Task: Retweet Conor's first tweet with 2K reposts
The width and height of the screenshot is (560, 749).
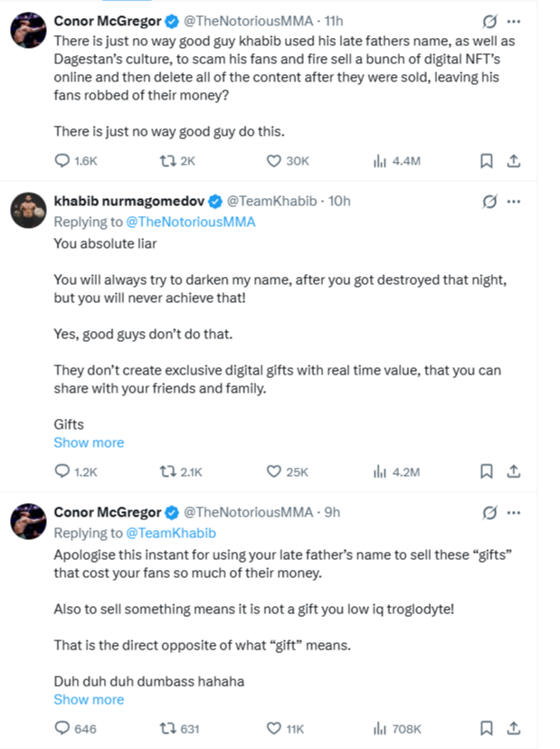Action: [166, 160]
